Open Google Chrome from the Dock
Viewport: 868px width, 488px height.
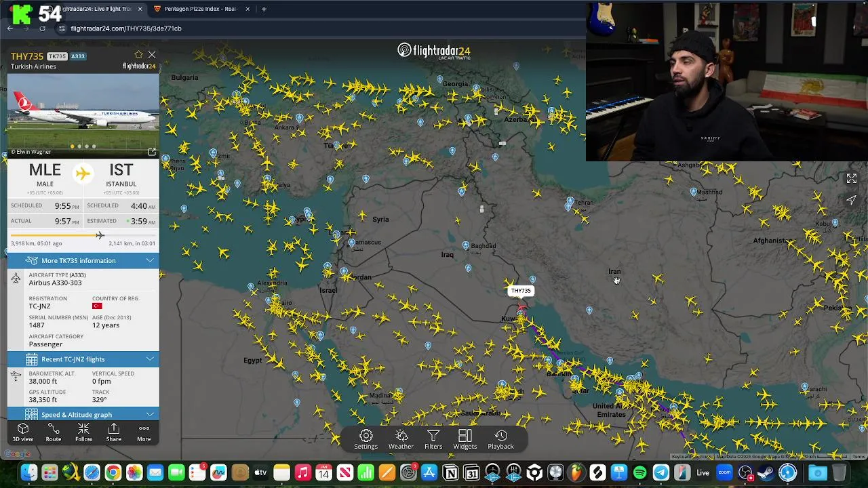pyautogui.click(x=113, y=472)
